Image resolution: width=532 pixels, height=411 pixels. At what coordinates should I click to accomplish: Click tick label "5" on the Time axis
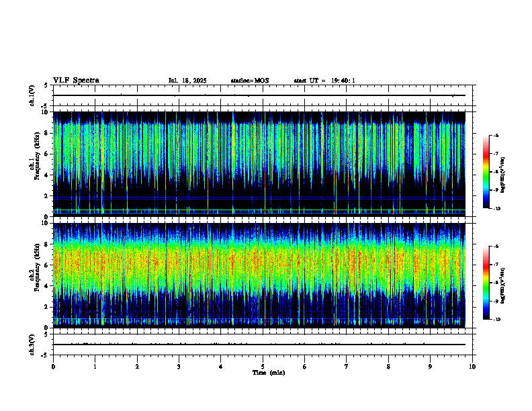pyautogui.click(x=263, y=367)
